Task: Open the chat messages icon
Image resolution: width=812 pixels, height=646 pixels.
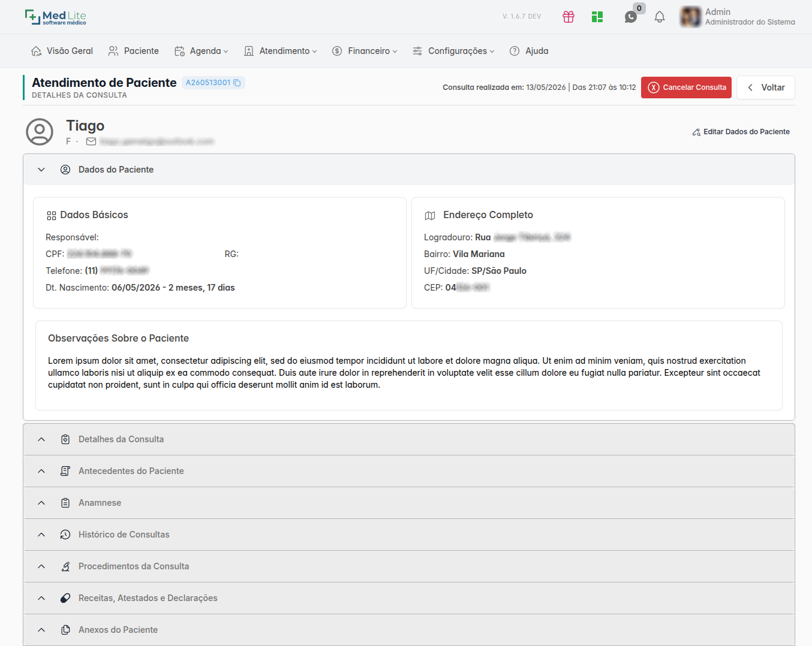Action: pos(631,17)
